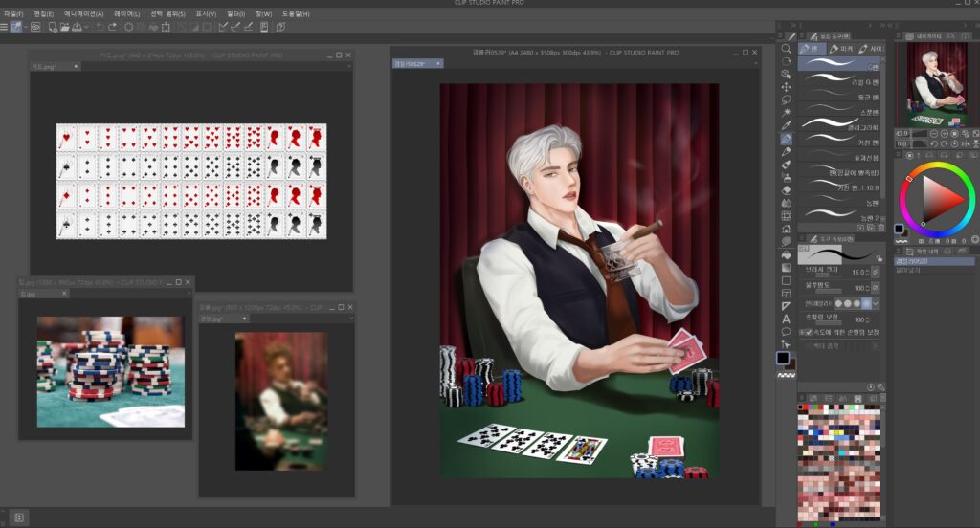Image resolution: width=980 pixels, height=528 pixels.
Task: Select the Zoom magnifier tool
Action: tap(786, 48)
